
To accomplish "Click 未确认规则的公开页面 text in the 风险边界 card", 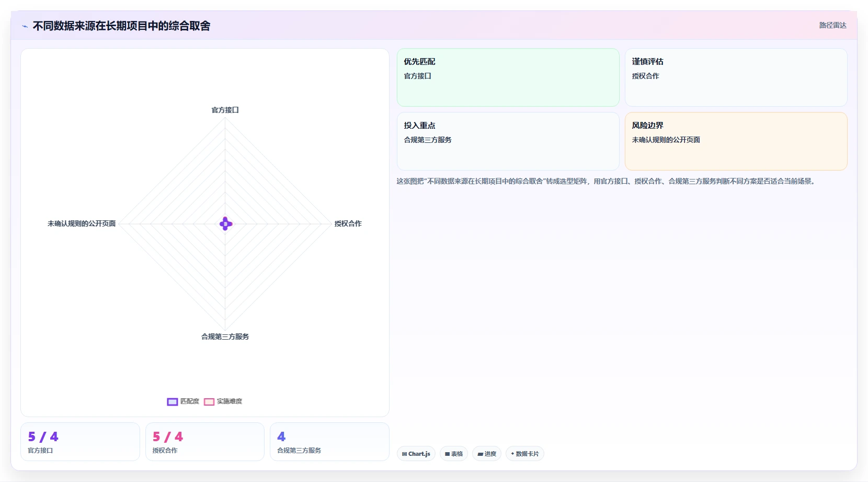I will [666, 140].
